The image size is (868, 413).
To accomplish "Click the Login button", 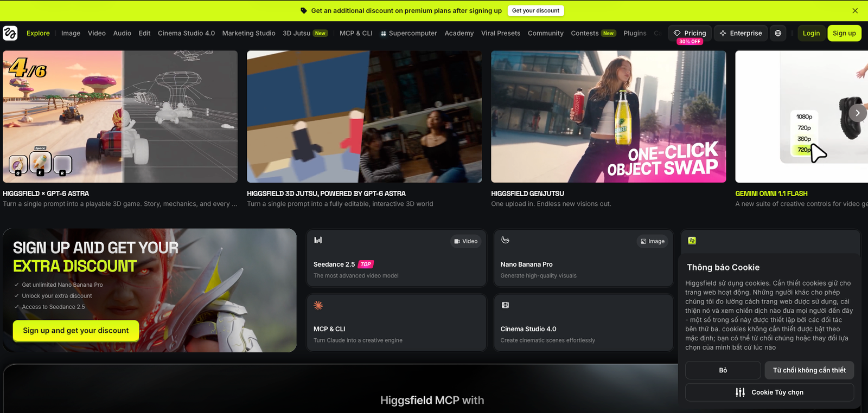I will (811, 33).
